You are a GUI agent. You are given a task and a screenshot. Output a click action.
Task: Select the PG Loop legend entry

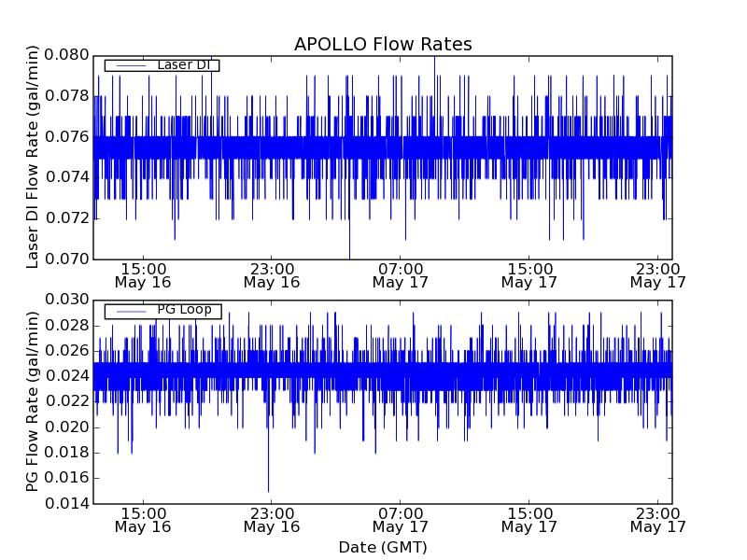pos(184,311)
